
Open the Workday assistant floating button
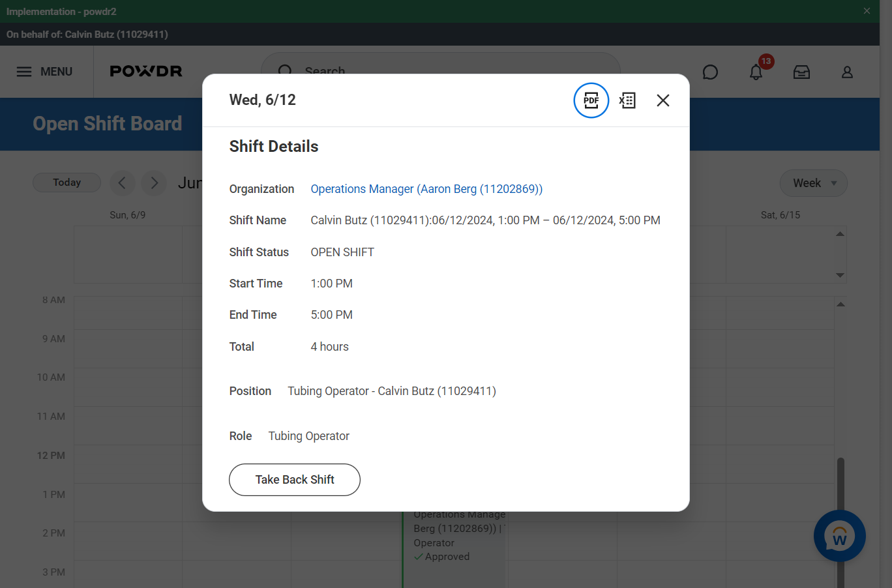point(840,536)
